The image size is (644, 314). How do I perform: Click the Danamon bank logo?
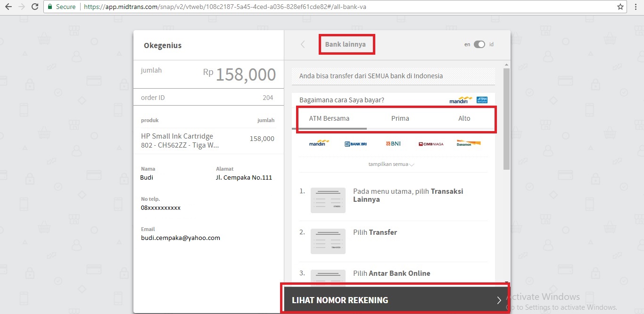pos(468,143)
